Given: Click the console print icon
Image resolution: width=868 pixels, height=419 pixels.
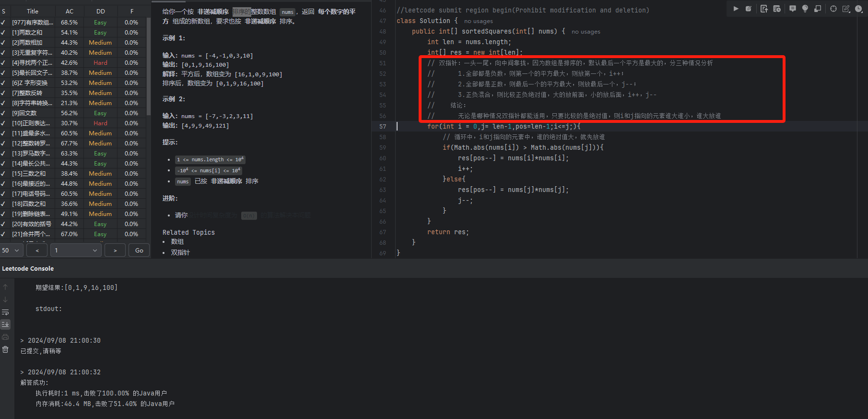Looking at the screenshot, I should point(5,337).
